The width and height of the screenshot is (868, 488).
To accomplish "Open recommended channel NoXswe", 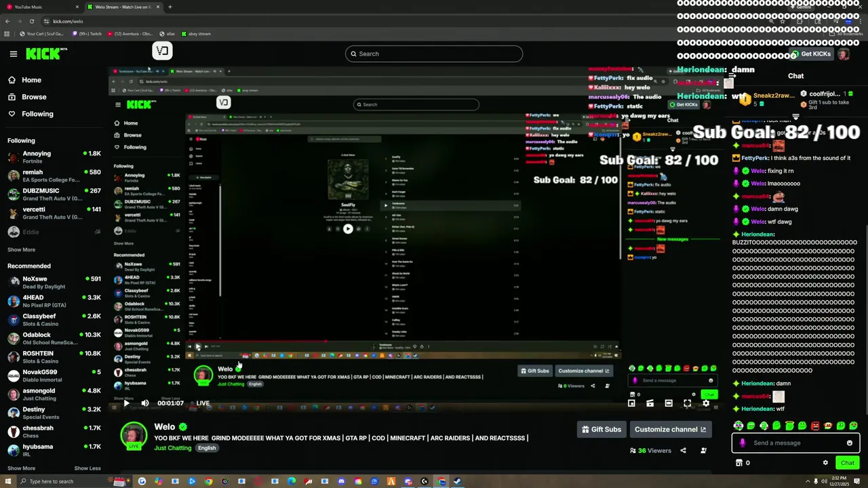I will point(54,283).
